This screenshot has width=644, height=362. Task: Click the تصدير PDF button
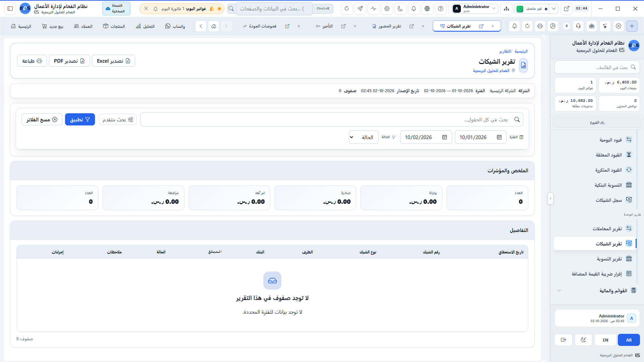click(x=69, y=61)
